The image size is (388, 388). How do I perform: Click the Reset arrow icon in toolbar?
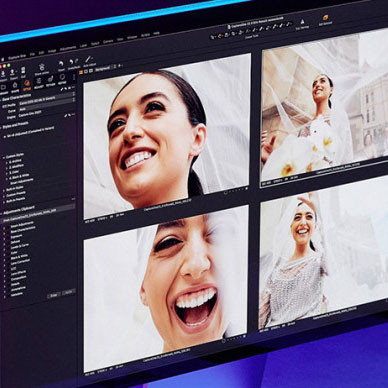(x=61, y=63)
